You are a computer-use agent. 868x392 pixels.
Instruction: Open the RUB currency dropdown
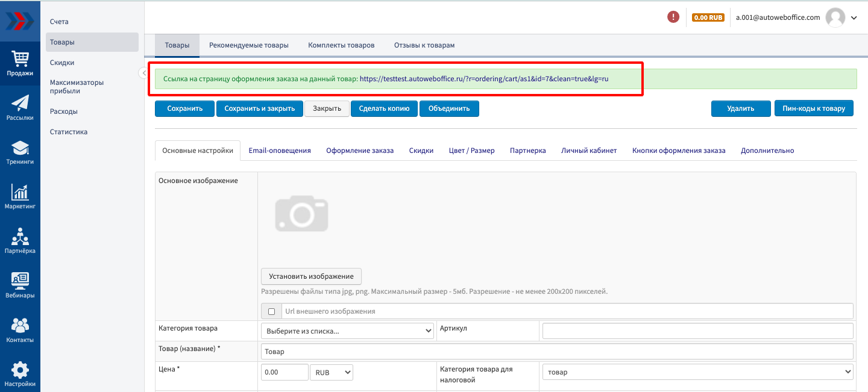pos(331,372)
